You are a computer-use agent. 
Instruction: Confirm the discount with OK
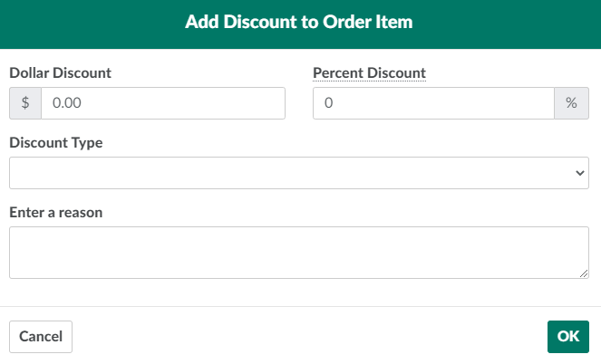point(568,336)
